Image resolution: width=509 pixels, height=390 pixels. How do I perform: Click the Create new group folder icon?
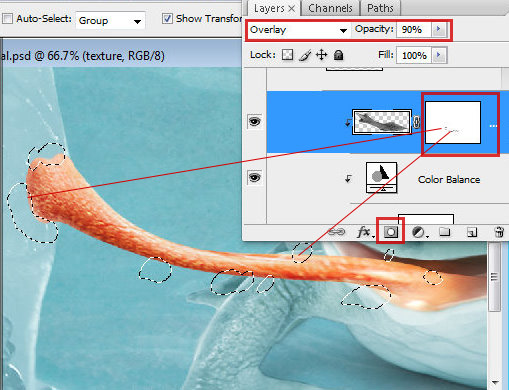click(445, 231)
